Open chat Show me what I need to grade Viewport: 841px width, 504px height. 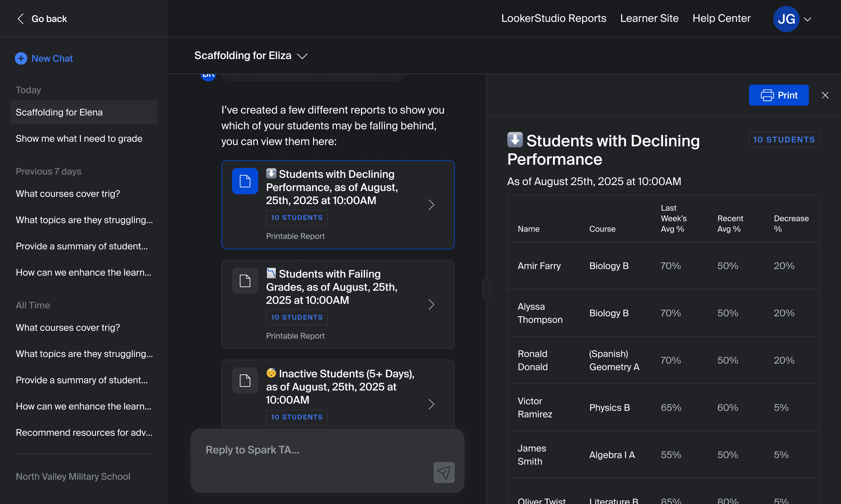(79, 138)
